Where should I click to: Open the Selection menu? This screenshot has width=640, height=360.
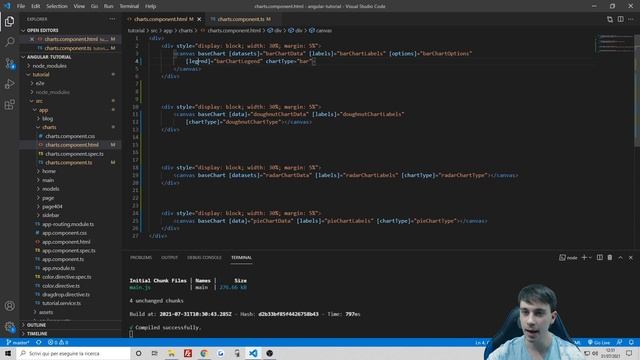tap(57, 6)
